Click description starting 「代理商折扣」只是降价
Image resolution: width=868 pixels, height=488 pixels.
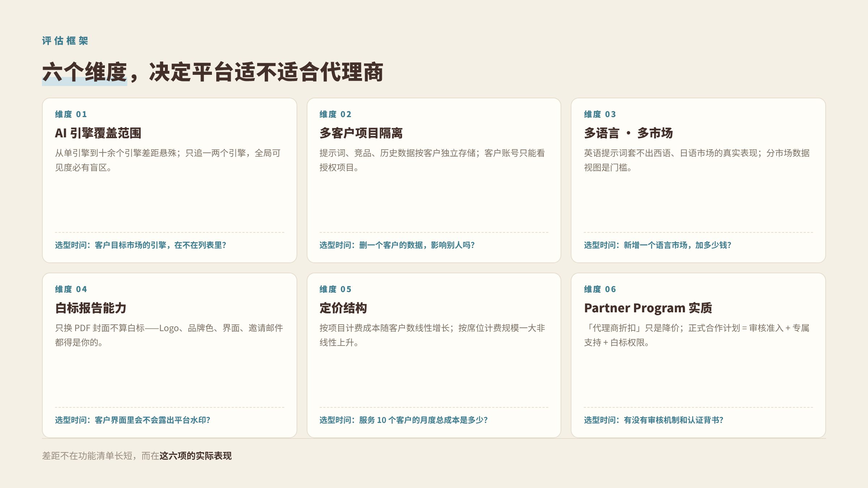tap(697, 335)
